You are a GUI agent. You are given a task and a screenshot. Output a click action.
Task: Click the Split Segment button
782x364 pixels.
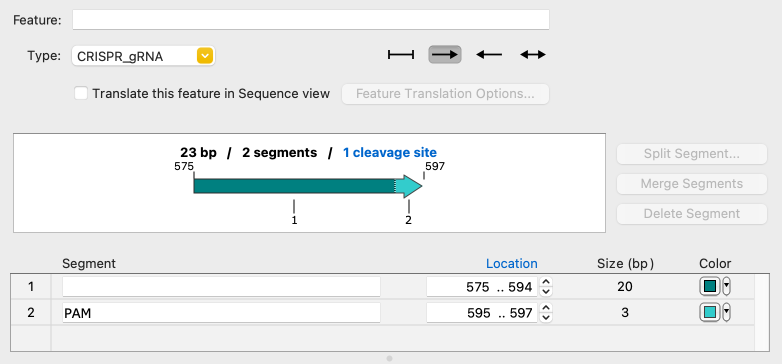[692, 154]
